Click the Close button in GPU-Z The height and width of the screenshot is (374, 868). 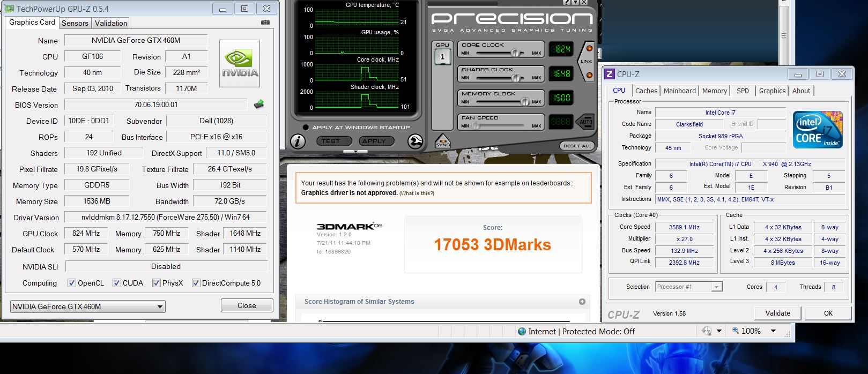[x=247, y=305]
